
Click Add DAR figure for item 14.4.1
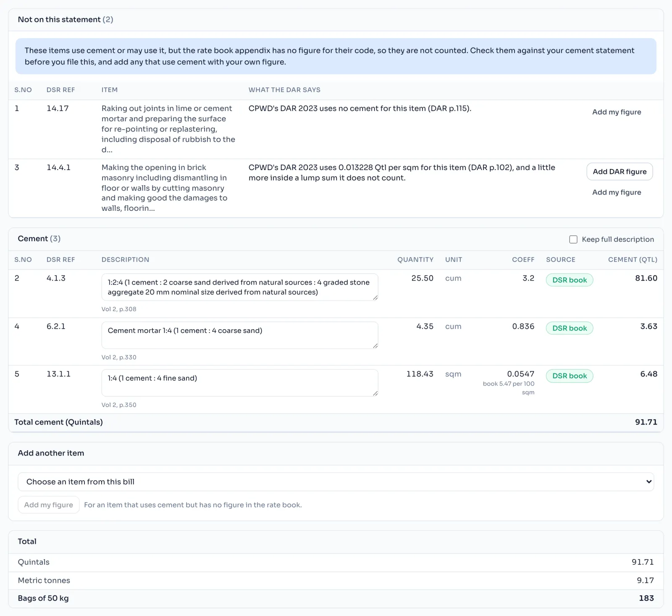619,172
